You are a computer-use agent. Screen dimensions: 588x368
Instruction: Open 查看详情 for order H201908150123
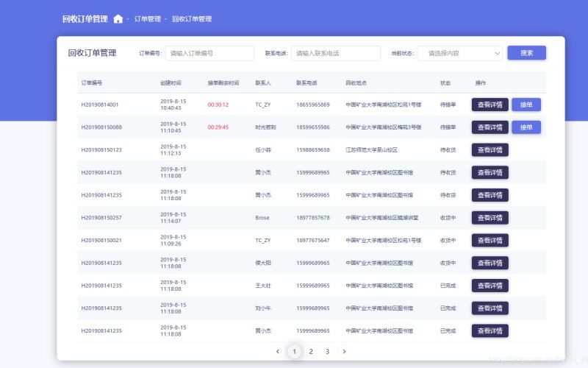pyautogui.click(x=490, y=150)
